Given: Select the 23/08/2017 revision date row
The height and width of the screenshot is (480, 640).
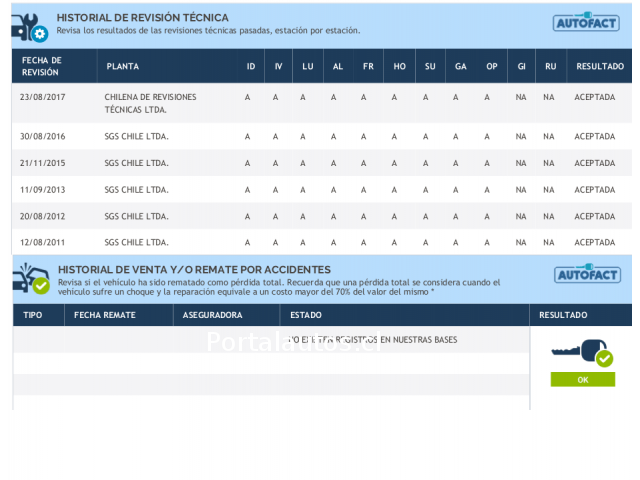Looking at the screenshot, I should click(43, 97).
